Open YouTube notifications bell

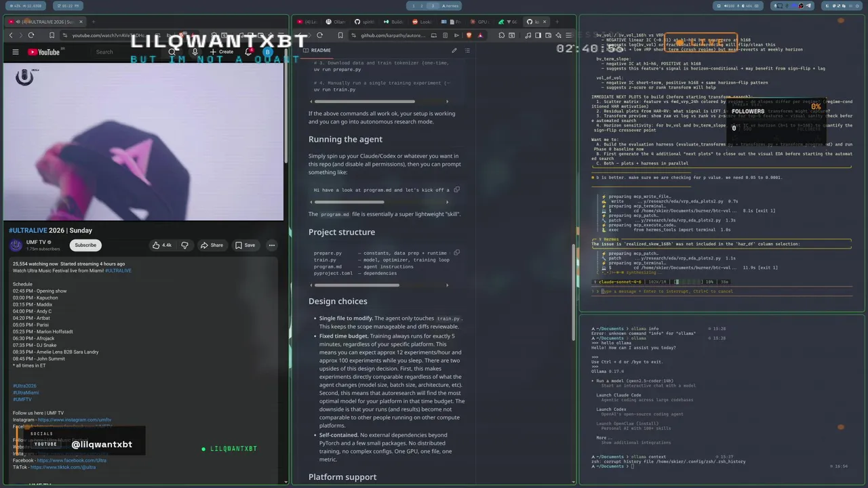(x=248, y=52)
